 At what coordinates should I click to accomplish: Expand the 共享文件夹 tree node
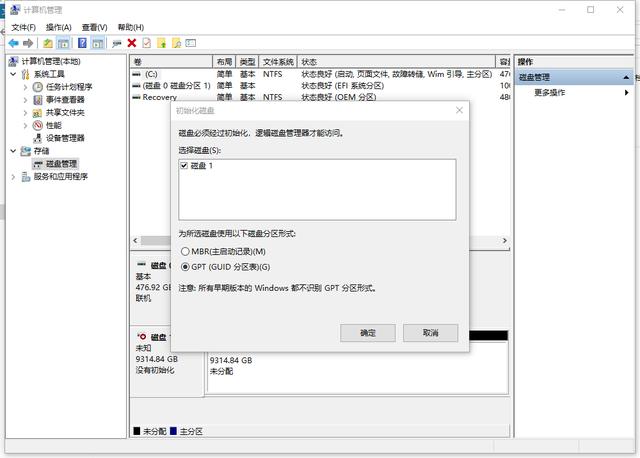pos(25,113)
